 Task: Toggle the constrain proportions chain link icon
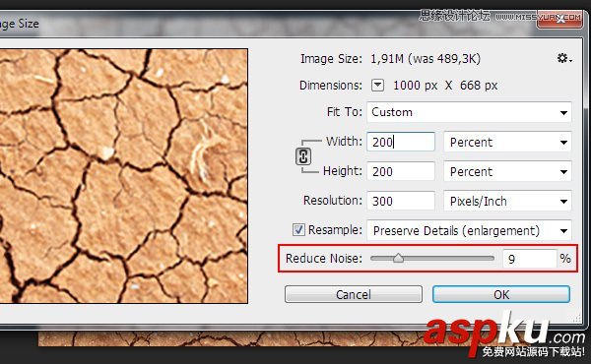tap(303, 156)
